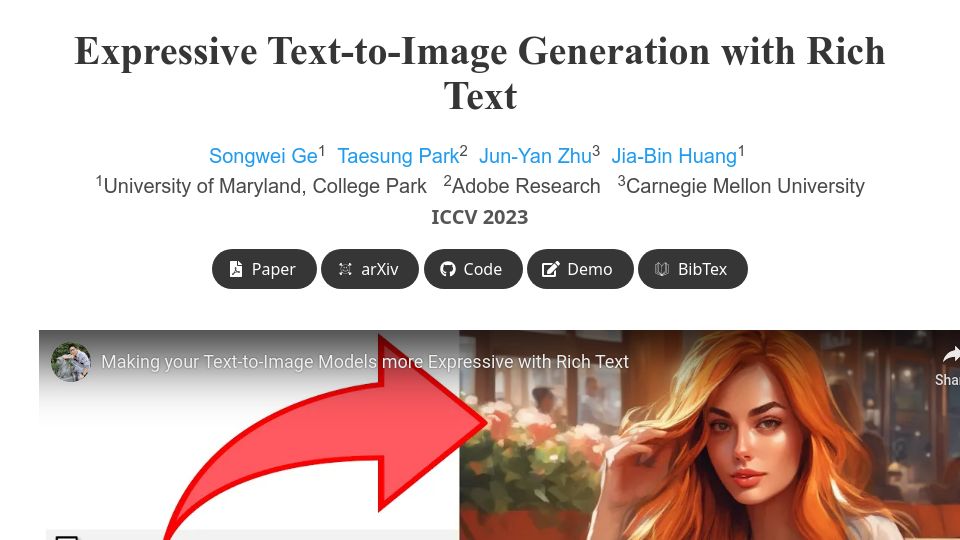Click the PDF file icon
Viewport: 960px width, 540px height.
[x=236, y=269]
